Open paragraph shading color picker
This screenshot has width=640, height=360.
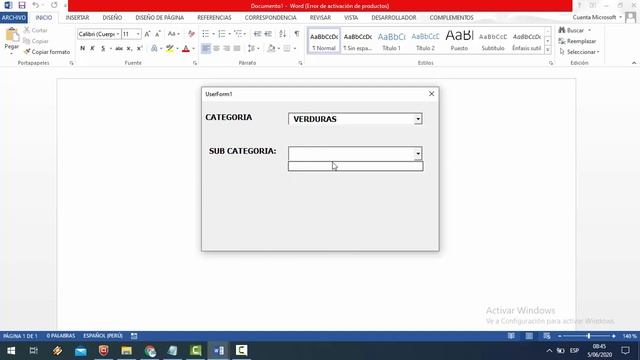coord(271,49)
